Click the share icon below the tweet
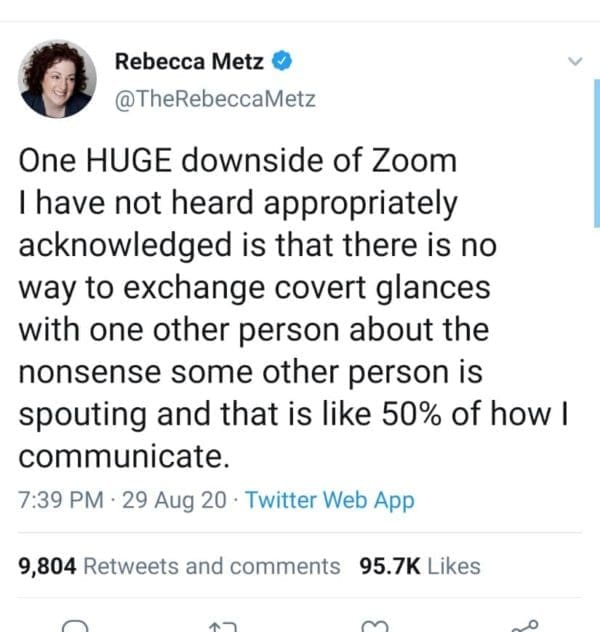Image resolution: width=600 pixels, height=632 pixels. click(523, 625)
